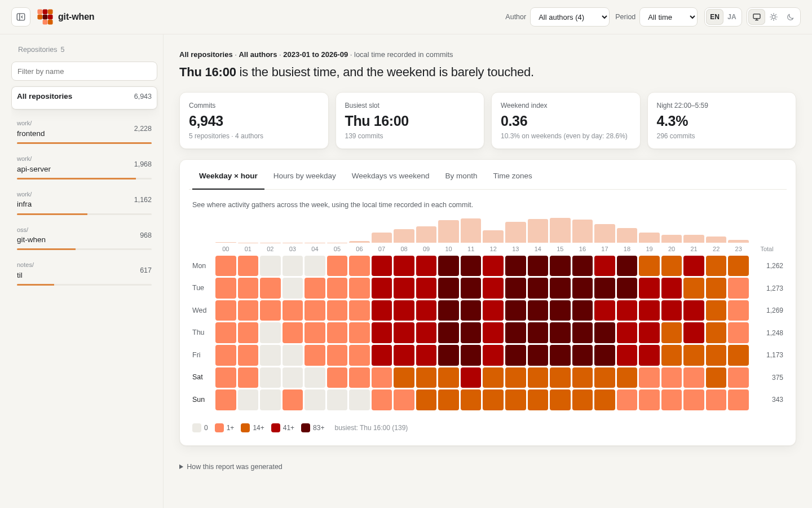812x508 pixels.
Task: Click the hour 11 bar in histogram
Action: point(471,230)
